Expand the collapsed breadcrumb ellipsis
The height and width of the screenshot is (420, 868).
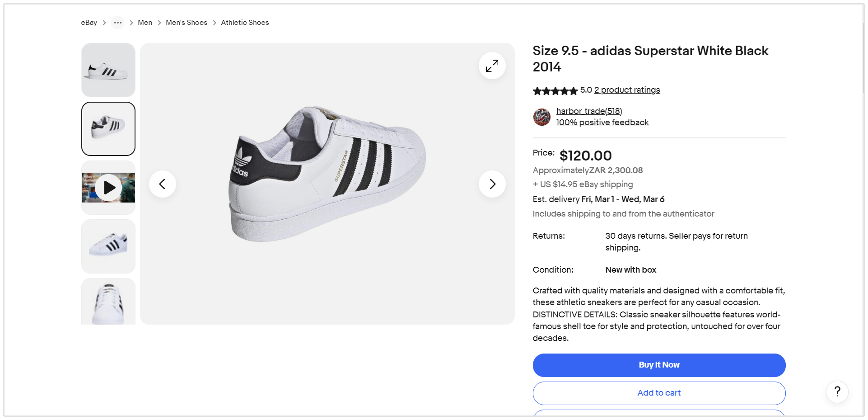pyautogui.click(x=117, y=23)
